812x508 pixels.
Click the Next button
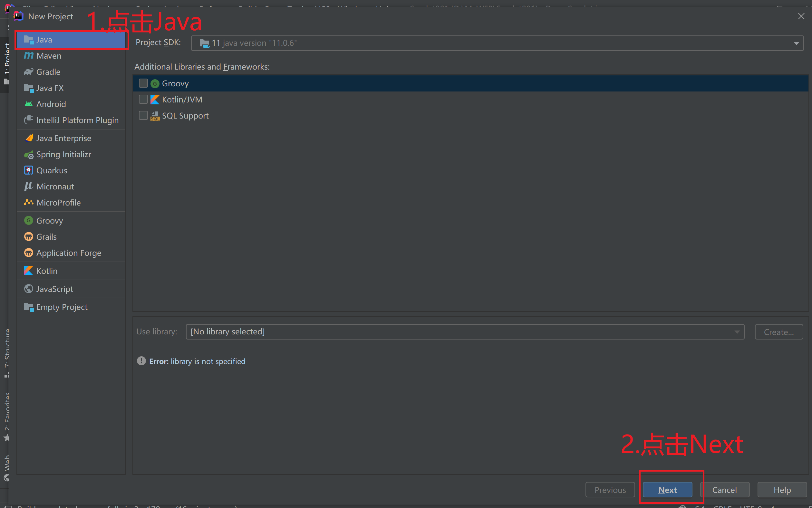point(667,490)
